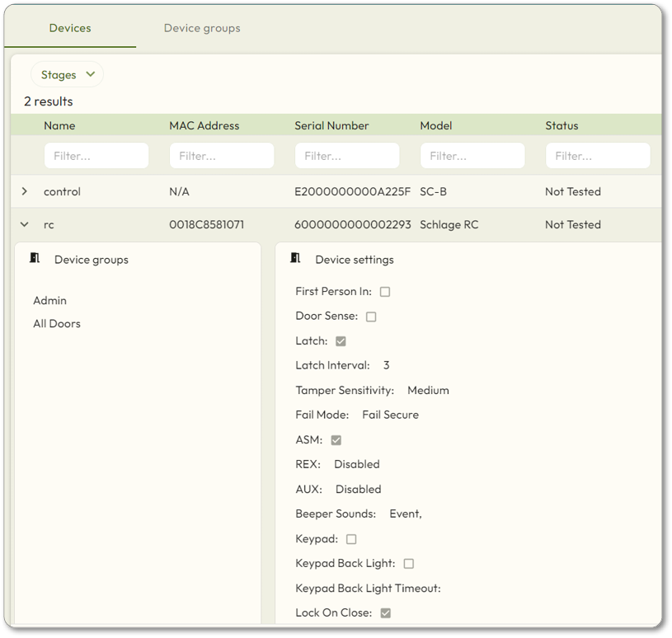
Task: Click the door icon beside Device settings
Action: 295,259
